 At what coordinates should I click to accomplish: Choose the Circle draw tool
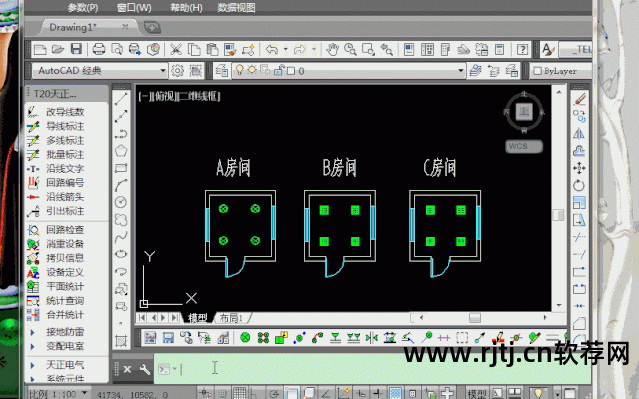[x=121, y=202]
